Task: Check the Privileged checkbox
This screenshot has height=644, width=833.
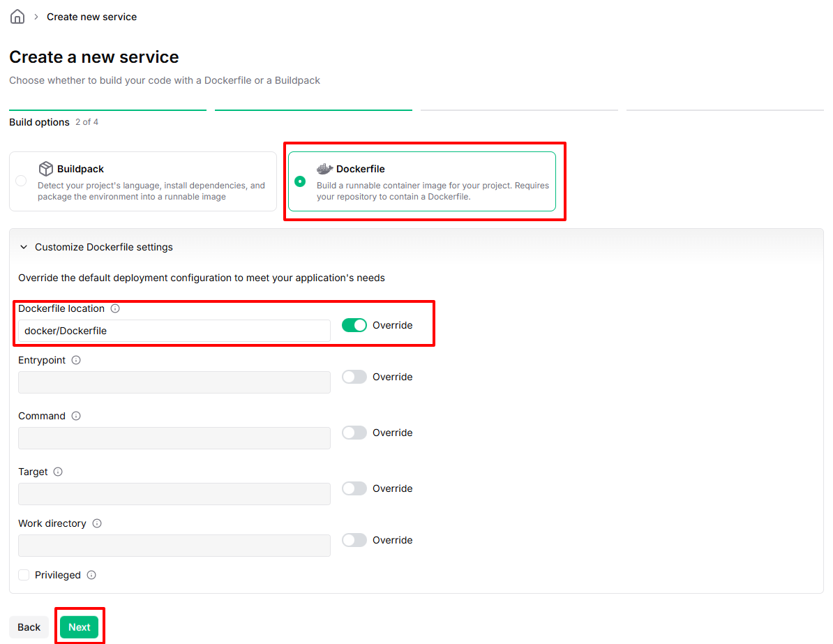Action: tap(24, 575)
